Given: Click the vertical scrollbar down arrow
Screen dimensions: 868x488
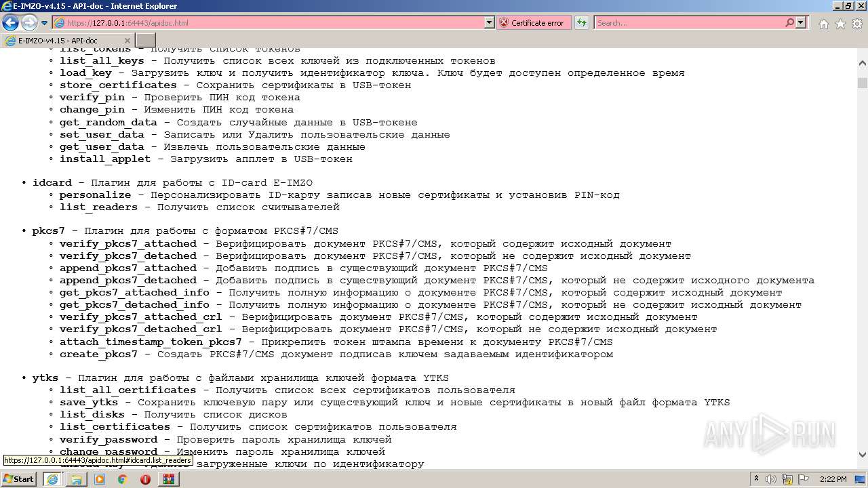Looking at the screenshot, I should (x=863, y=455).
